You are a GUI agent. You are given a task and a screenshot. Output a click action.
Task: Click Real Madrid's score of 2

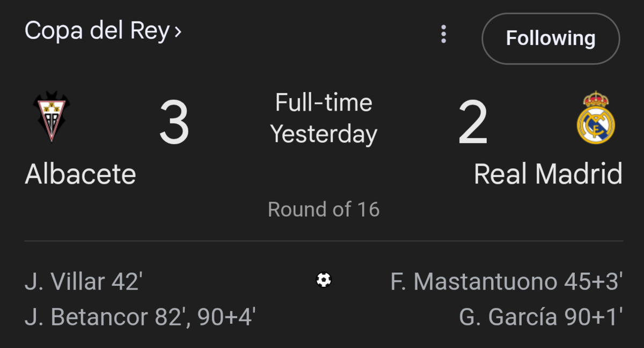tap(473, 124)
